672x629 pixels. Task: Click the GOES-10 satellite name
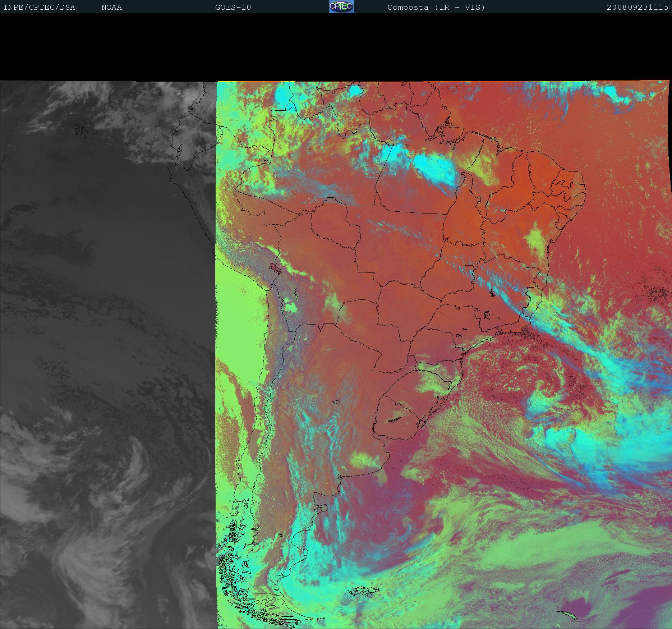(233, 8)
